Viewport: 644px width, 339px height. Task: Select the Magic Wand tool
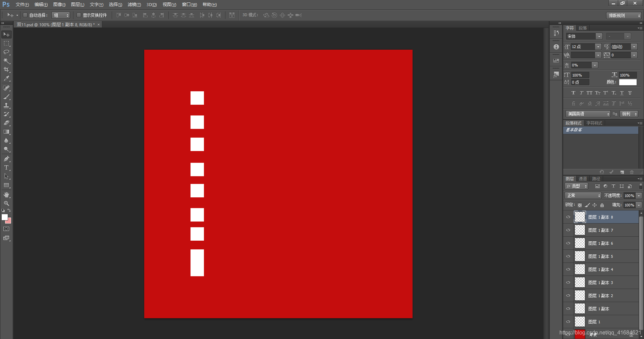pyautogui.click(x=6, y=61)
